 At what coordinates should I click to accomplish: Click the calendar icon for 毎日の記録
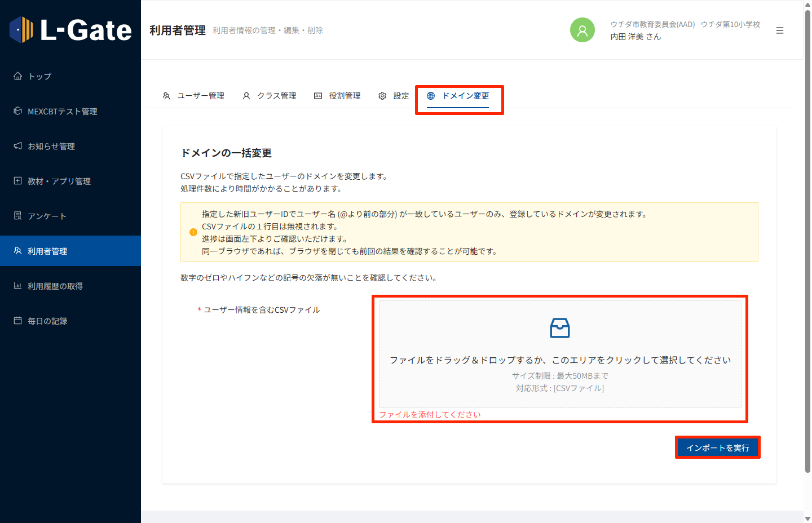(18, 321)
